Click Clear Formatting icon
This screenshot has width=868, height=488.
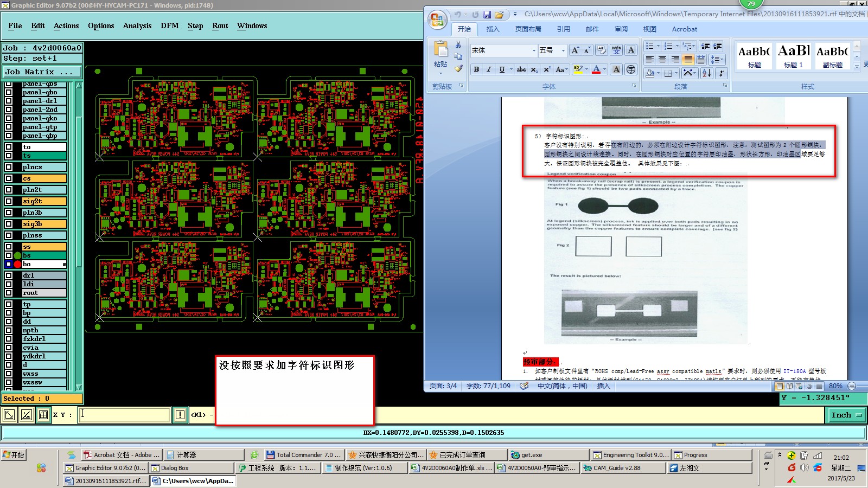click(601, 50)
